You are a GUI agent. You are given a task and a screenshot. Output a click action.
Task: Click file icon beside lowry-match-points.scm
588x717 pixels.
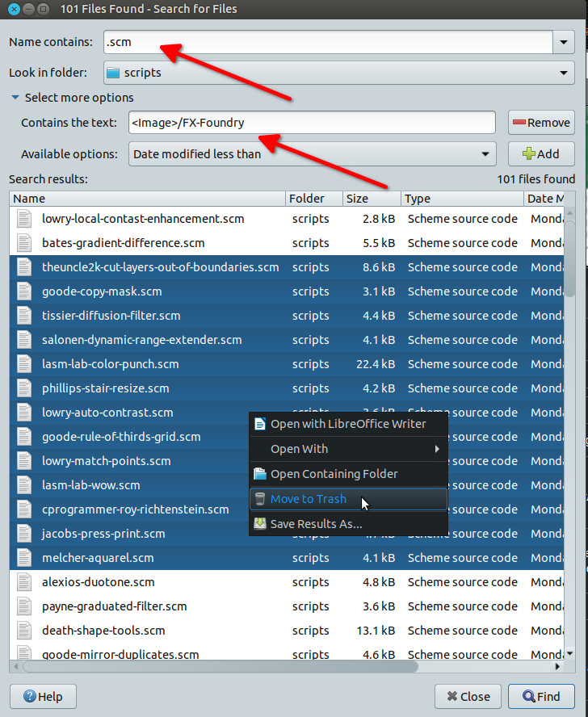point(24,461)
